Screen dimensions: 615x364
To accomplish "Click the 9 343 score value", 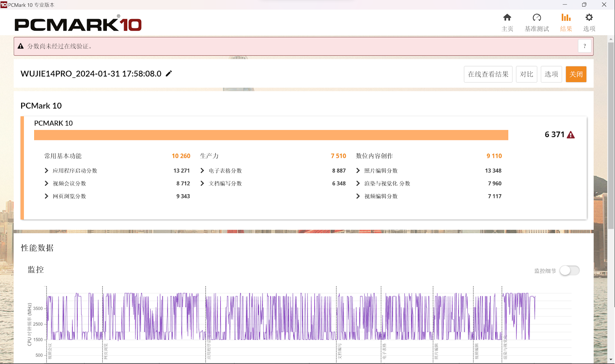I will coord(183,196).
